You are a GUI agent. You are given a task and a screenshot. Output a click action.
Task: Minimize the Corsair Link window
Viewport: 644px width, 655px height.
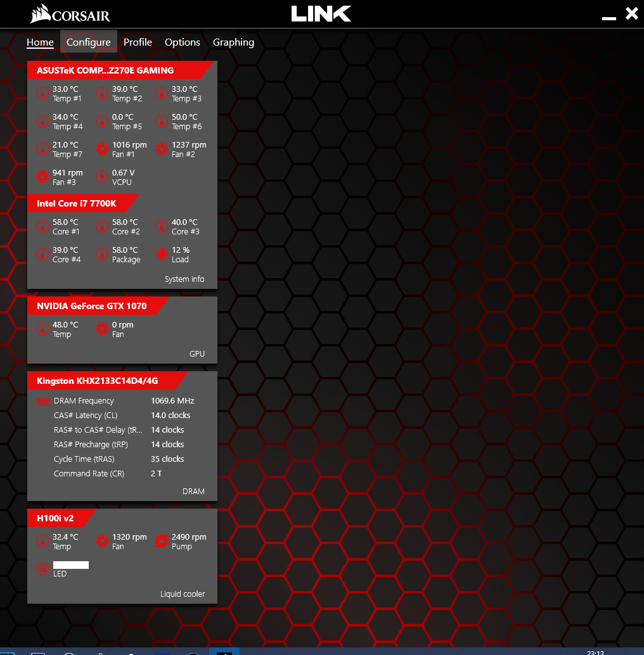click(x=609, y=18)
